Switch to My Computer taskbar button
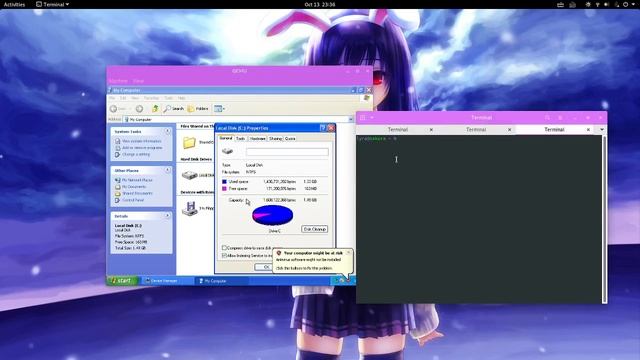Viewport: 640px width, 360px height. [222, 281]
